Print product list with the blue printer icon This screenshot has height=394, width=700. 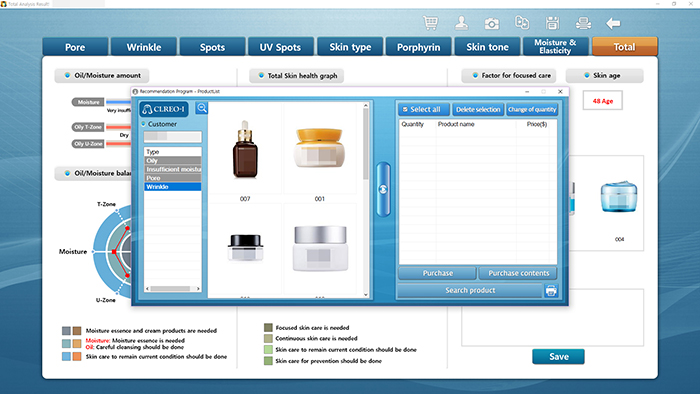point(551,290)
